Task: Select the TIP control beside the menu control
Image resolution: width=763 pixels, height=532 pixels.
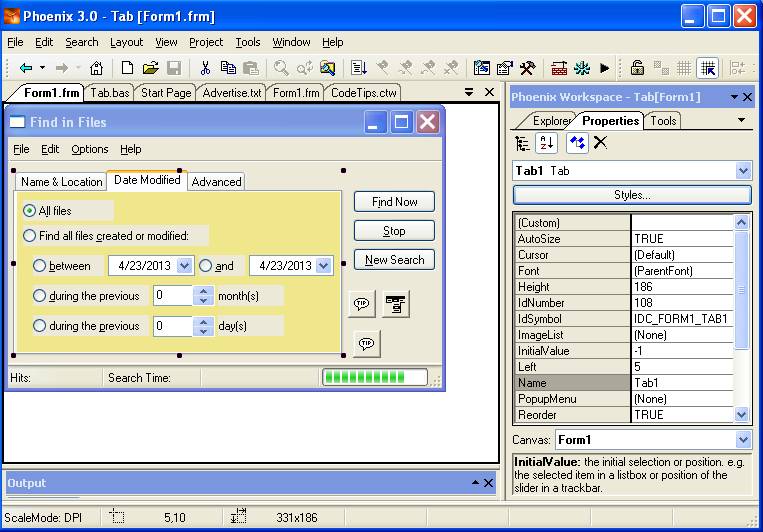Action: [x=362, y=304]
